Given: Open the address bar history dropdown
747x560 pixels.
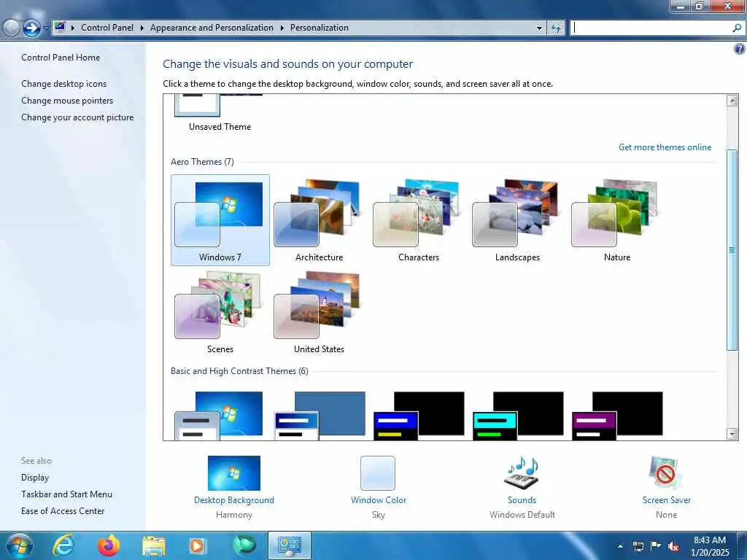Looking at the screenshot, I should click(539, 28).
